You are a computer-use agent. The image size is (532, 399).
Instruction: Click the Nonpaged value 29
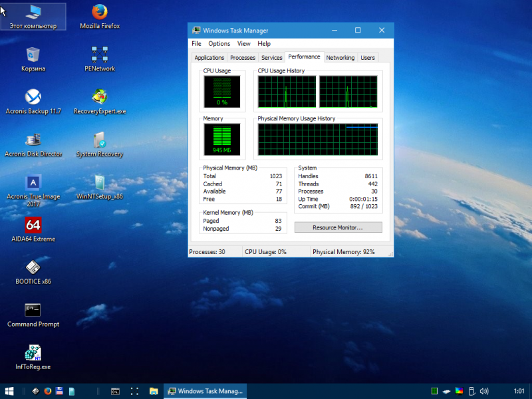click(x=279, y=229)
